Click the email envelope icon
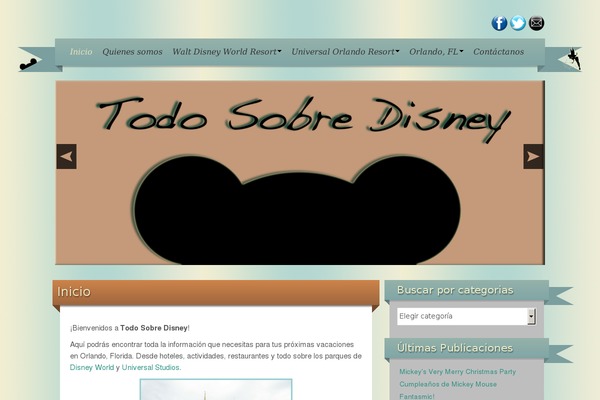The image size is (600, 400). (536, 23)
